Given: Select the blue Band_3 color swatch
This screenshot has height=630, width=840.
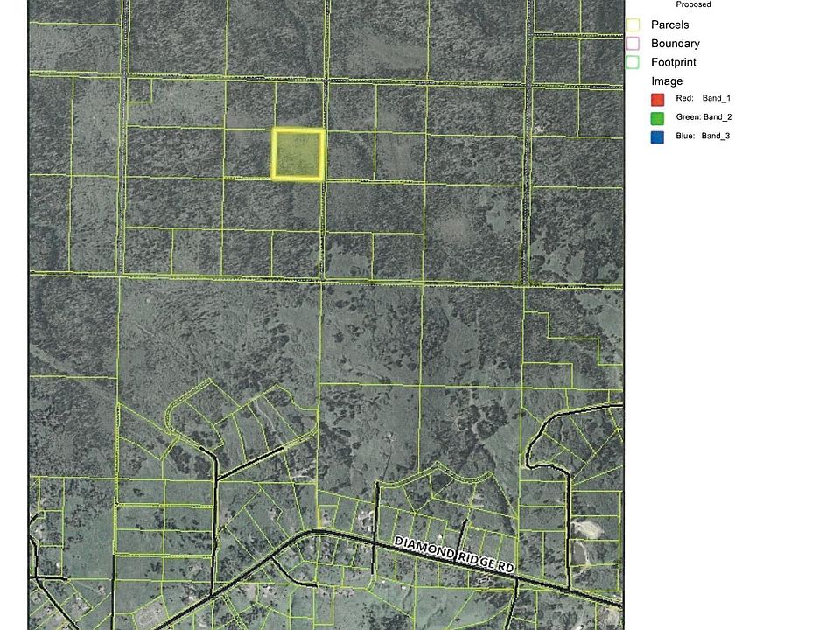Looking at the screenshot, I should pyautogui.click(x=657, y=136).
